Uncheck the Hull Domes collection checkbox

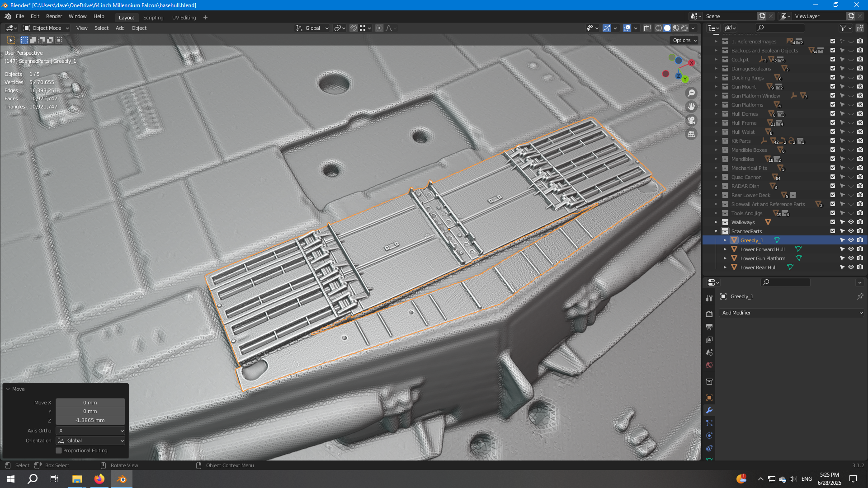pos(833,114)
